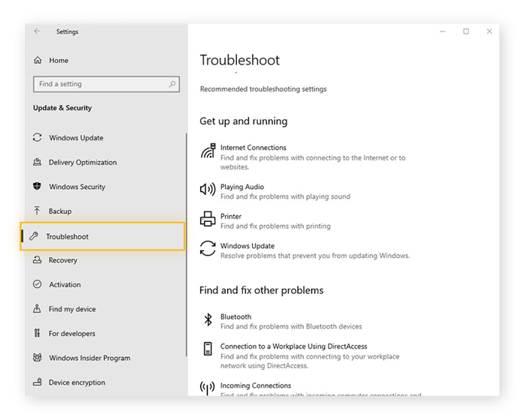
Task: Click inside Find a setting box
Action: (106, 84)
